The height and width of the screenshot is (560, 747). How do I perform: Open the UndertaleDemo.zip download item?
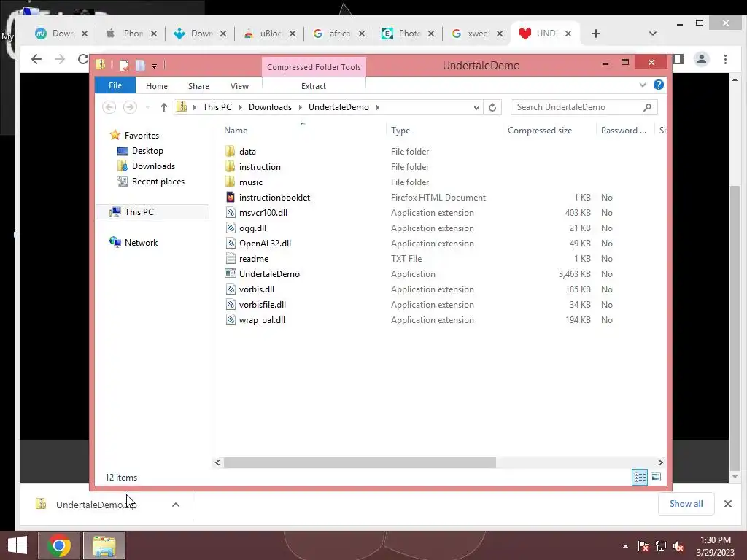click(96, 505)
